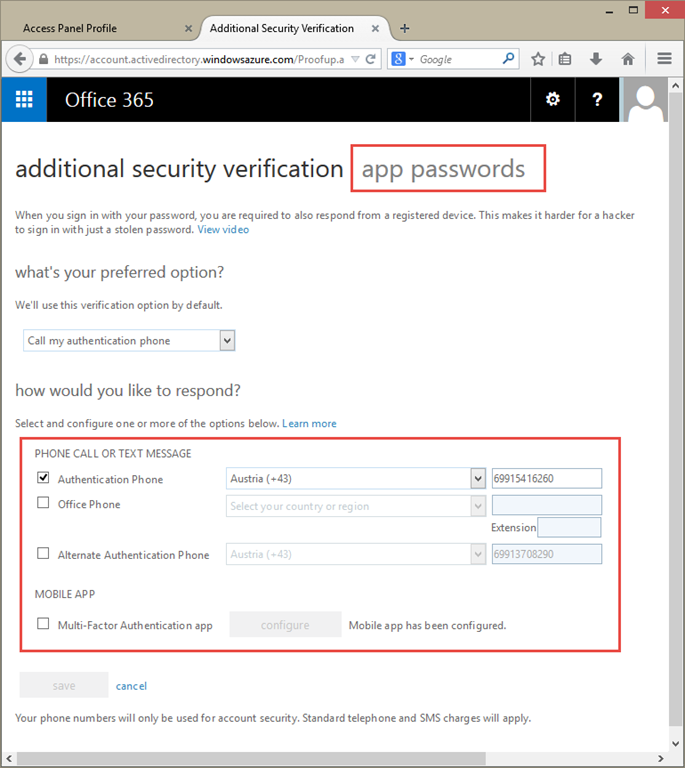Click the help question mark icon
This screenshot has height=768, width=685.
click(x=597, y=99)
